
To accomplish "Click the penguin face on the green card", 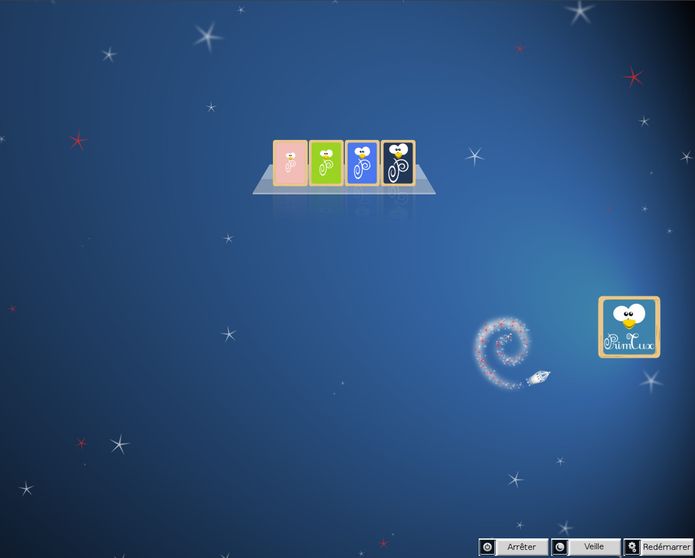I will tap(327, 154).
